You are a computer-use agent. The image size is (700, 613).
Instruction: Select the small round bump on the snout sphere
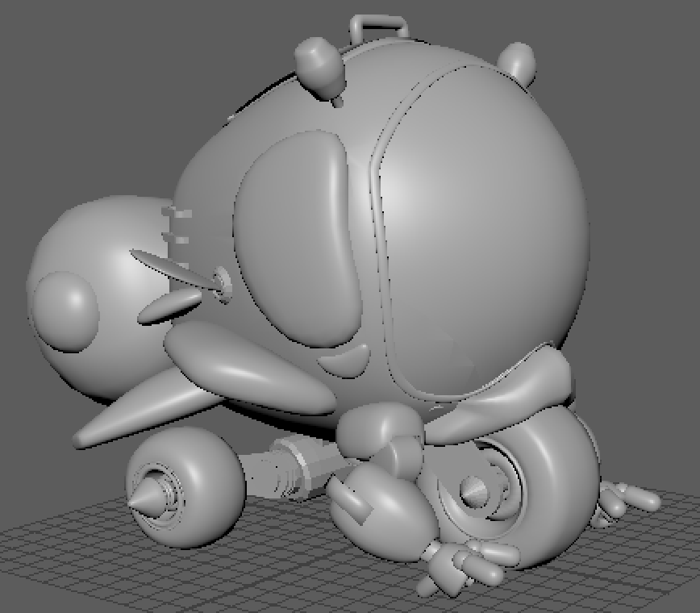(66, 311)
